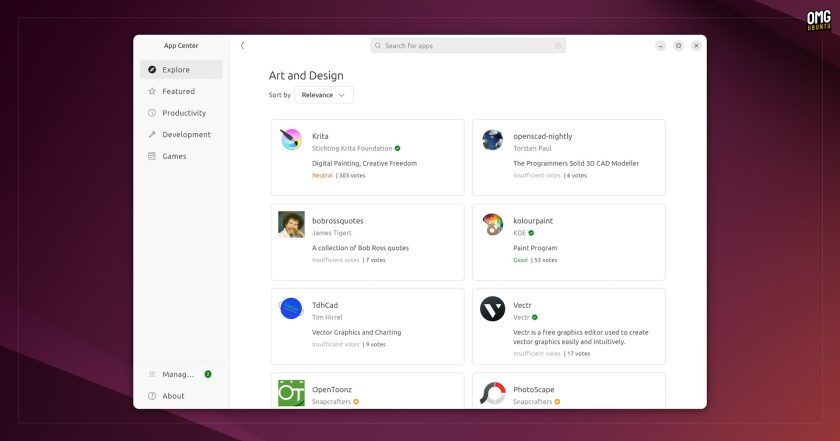Click the Games icon in sidebar

tap(152, 156)
